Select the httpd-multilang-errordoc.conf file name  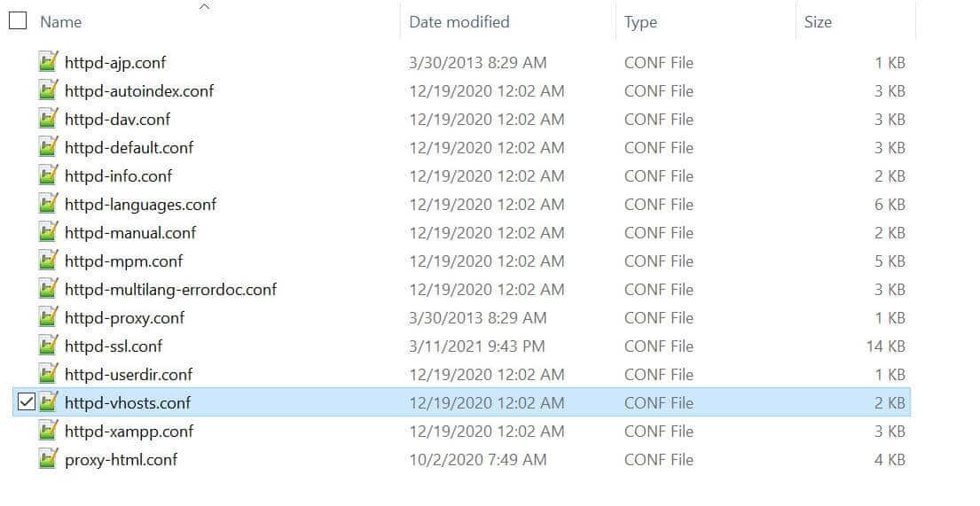pyautogui.click(x=170, y=289)
